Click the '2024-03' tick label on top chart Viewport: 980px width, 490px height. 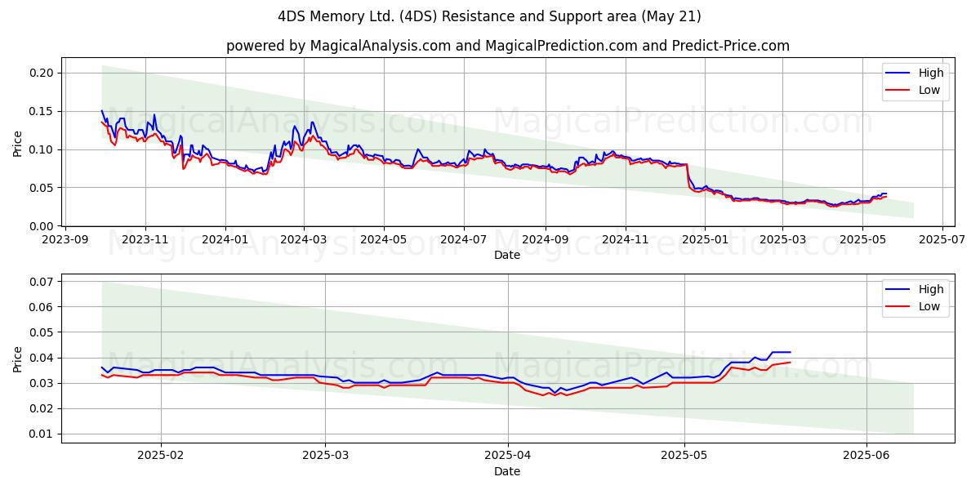click(x=304, y=239)
